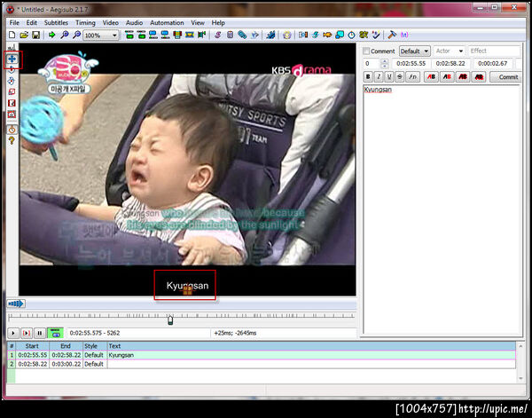This screenshot has height=418, width=532.
Task: Open the video zoom 100% dropdown
Action: [101, 35]
